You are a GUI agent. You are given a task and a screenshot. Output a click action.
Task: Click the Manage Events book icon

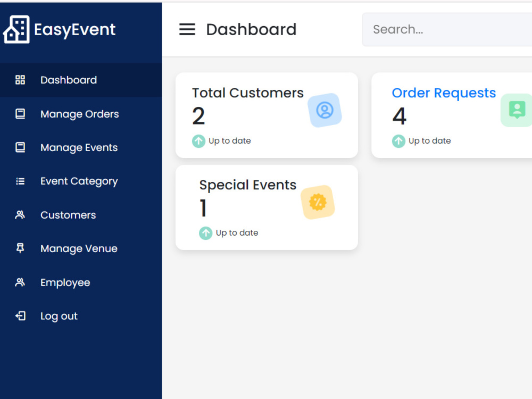tap(20, 147)
